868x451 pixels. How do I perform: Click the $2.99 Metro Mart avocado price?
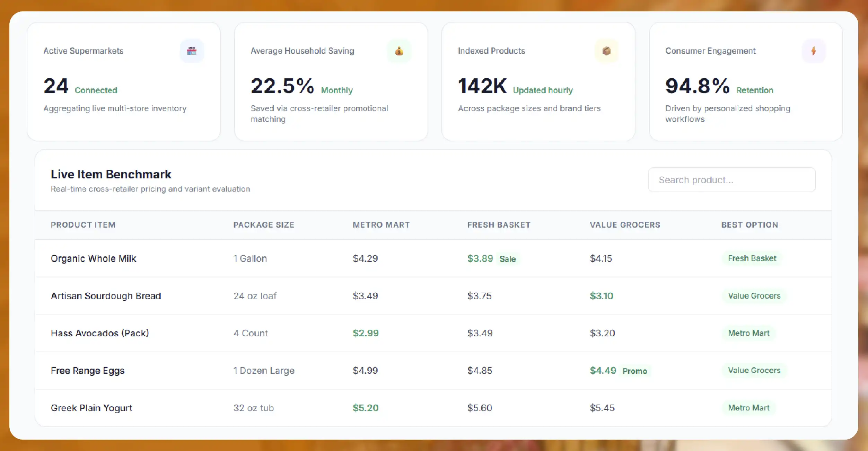point(366,333)
